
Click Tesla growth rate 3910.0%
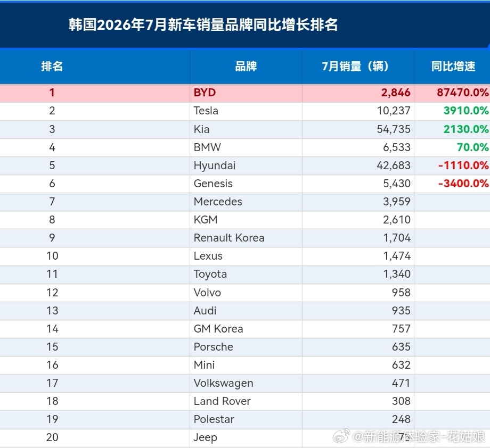tap(466, 111)
